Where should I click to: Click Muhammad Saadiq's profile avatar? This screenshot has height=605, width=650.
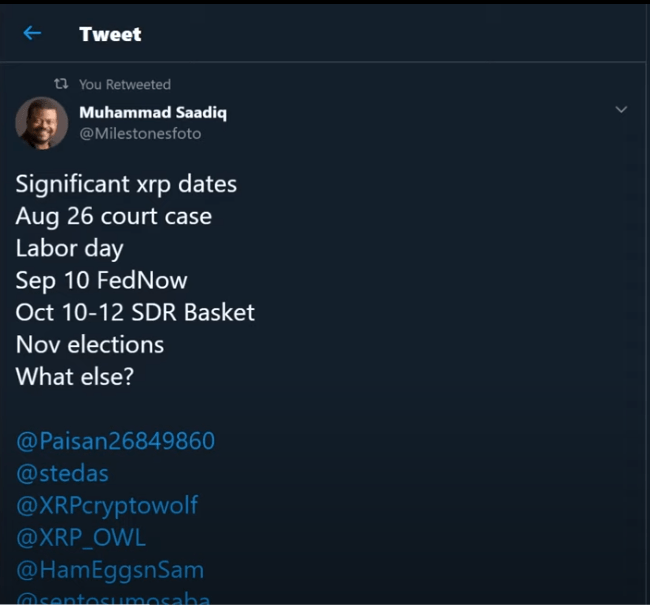point(41,123)
